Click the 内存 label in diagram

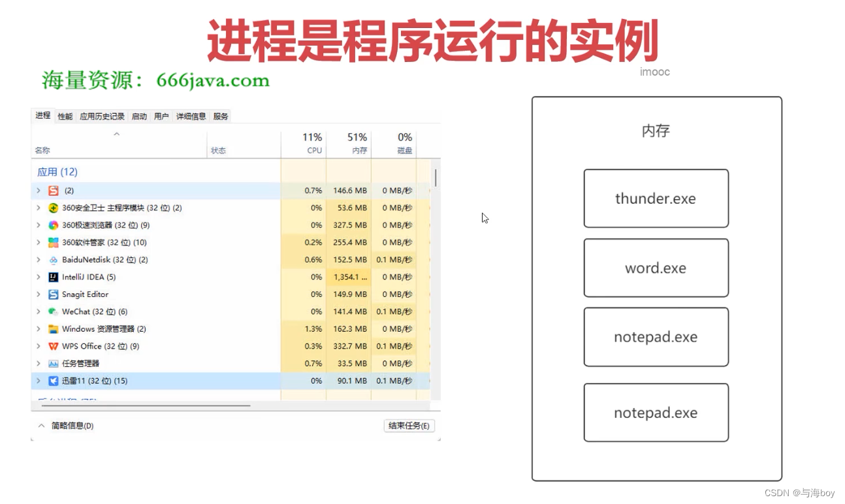[656, 131]
